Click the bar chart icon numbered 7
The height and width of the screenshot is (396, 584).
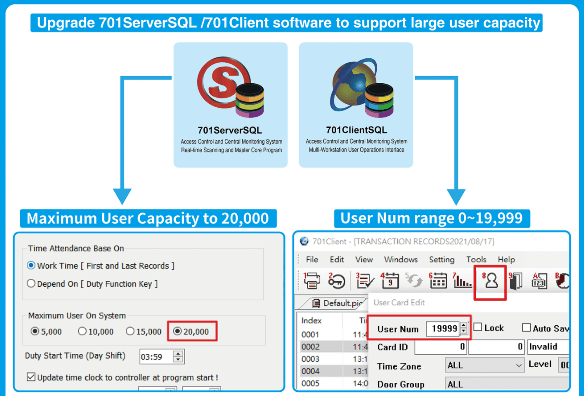[x=462, y=281]
